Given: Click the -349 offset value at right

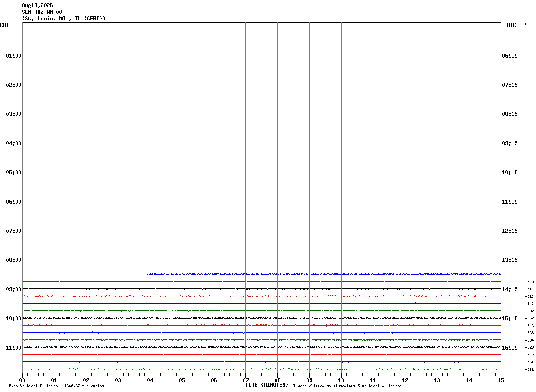Looking at the screenshot, I should pyautogui.click(x=529, y=282).
